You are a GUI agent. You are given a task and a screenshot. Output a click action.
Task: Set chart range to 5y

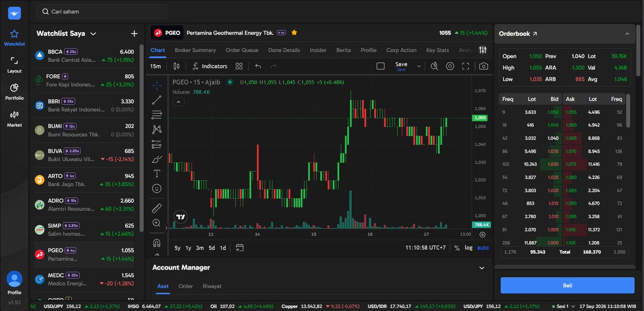[178, 248]
